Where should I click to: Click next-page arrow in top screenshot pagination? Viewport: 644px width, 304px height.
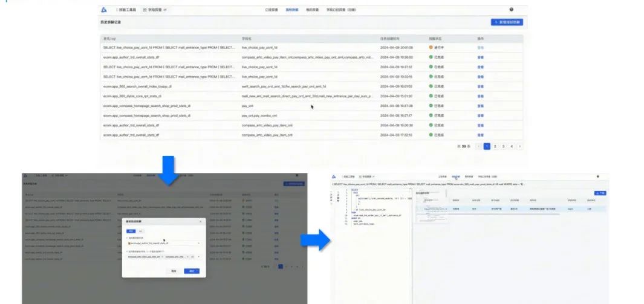click(x=519, y=146)
